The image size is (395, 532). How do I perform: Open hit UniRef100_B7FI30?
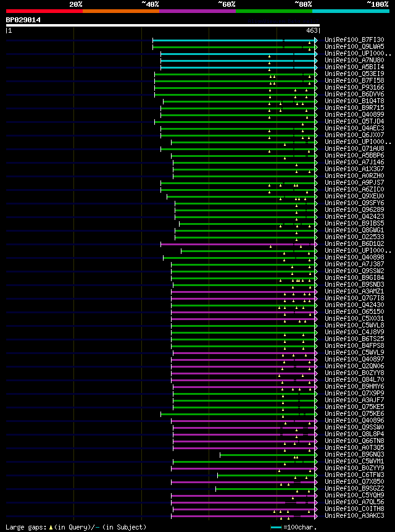click(x=355, y=40)
